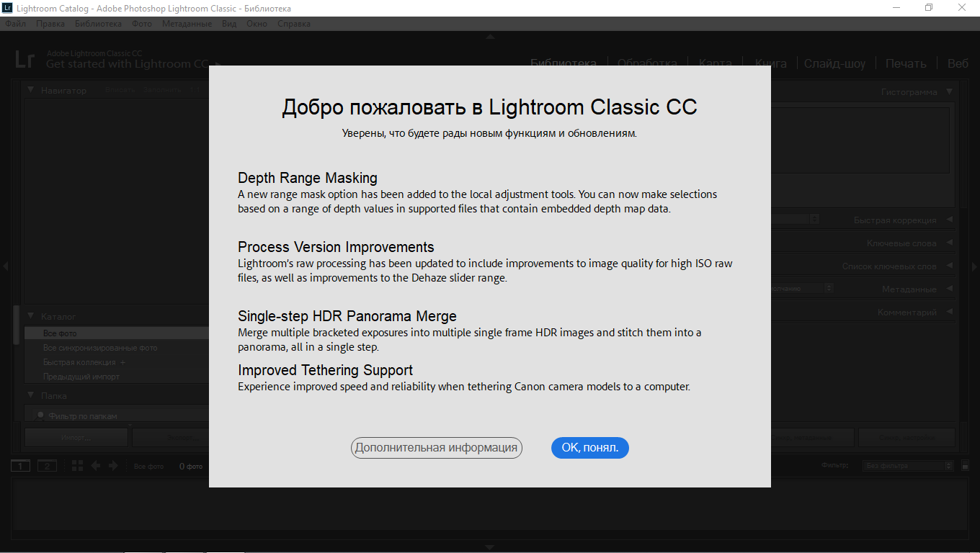The image size is (980, 553).
Task: Click the go forward arrow icon
Action: [x=113, y=466]
